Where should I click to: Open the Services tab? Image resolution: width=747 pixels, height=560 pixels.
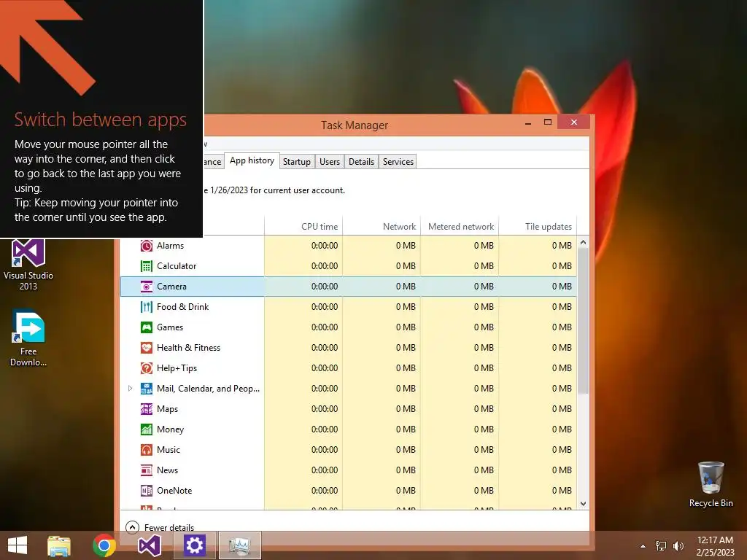[398, 162]
